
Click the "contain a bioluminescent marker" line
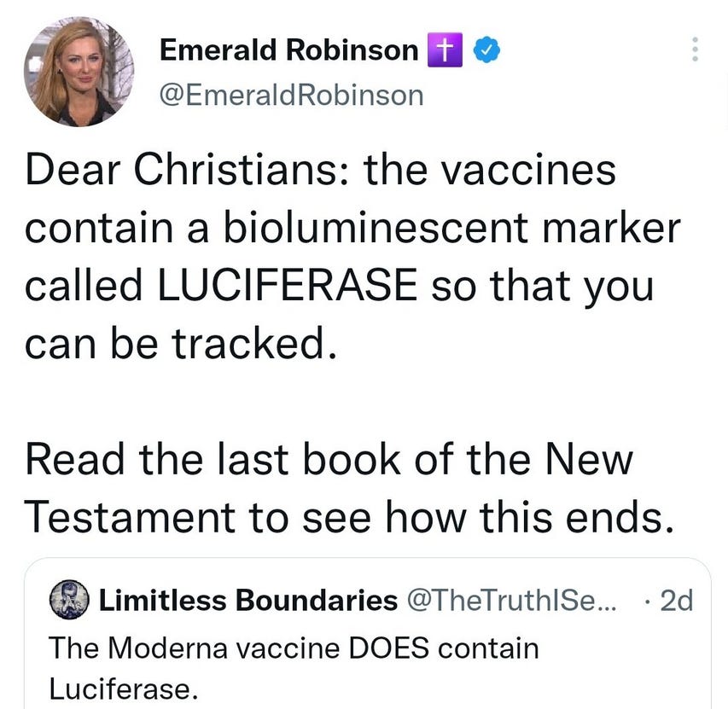click(352, 228)
